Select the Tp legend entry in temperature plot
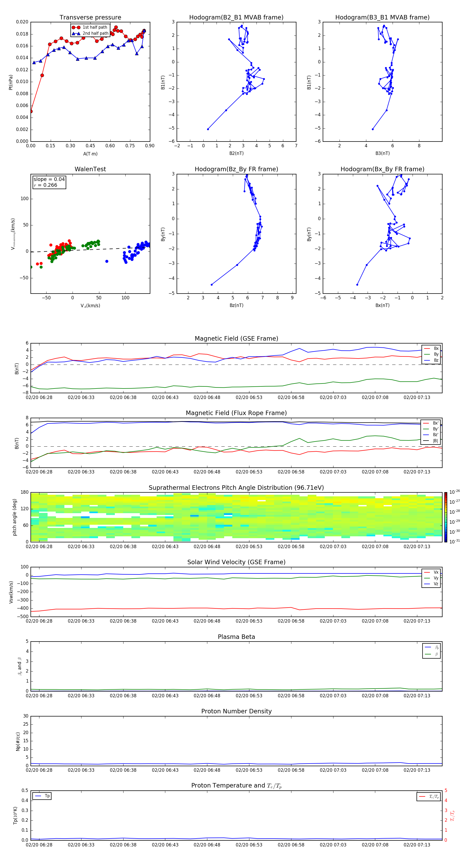The image size is (473, 868). [x=42, y=796]
